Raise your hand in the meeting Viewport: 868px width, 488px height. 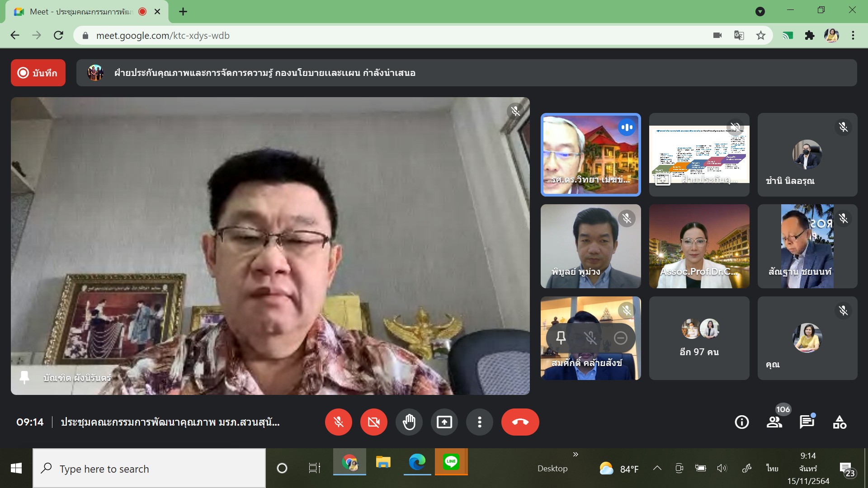coord(409,422)
